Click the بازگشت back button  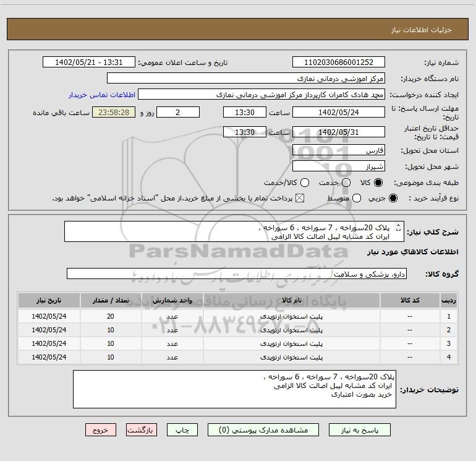click(x=142, y=430)
